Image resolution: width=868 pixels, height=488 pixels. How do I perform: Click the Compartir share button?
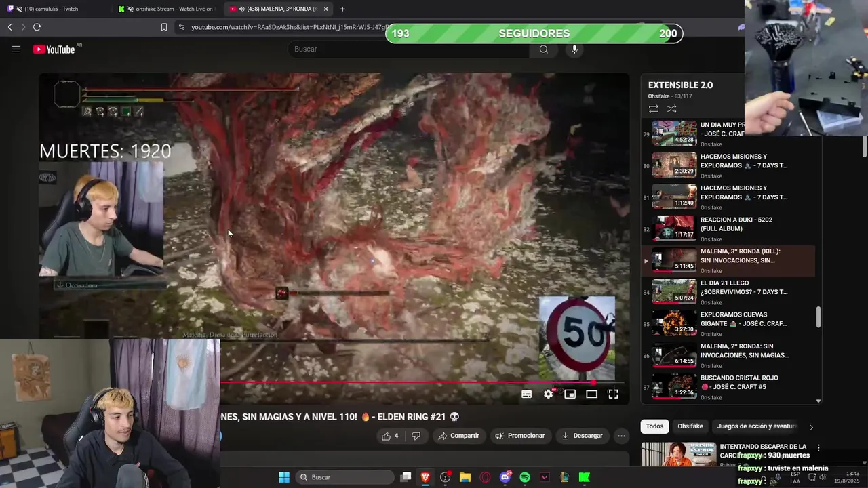(458, 436)
